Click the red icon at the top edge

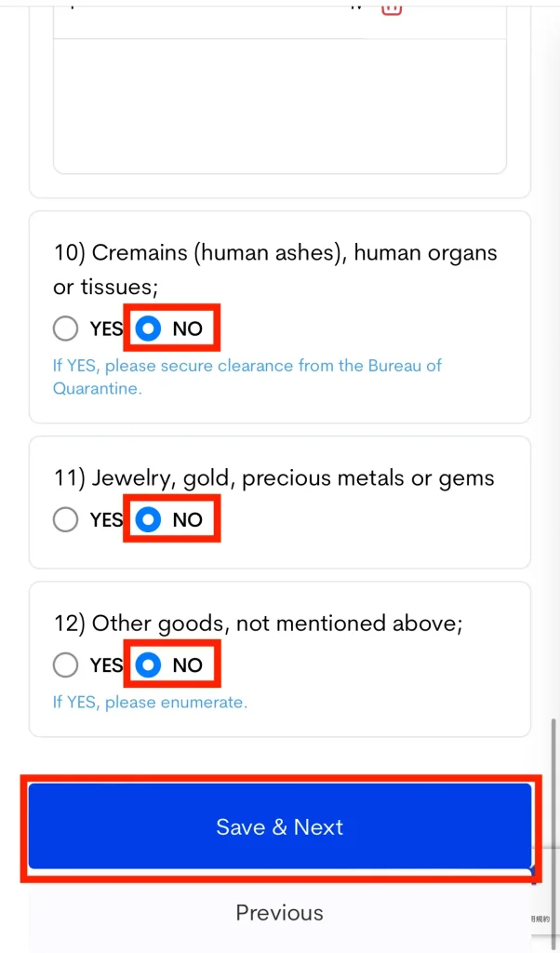coord(392,7)
